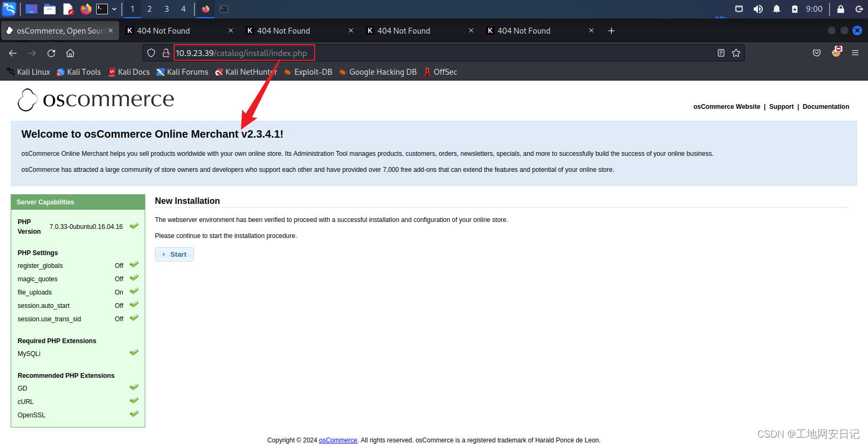Click the file_uploads setting label
Screen dimensions: 868x444
[x=35, y=292]
